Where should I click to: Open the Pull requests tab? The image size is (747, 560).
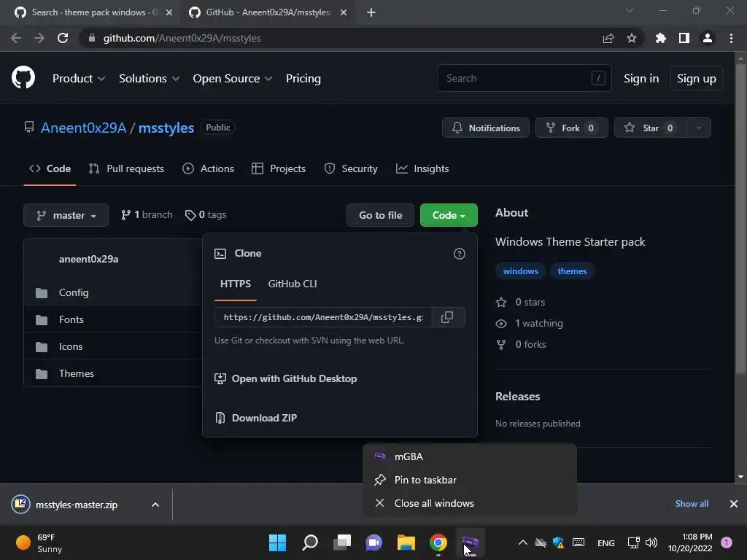(127, 168)
